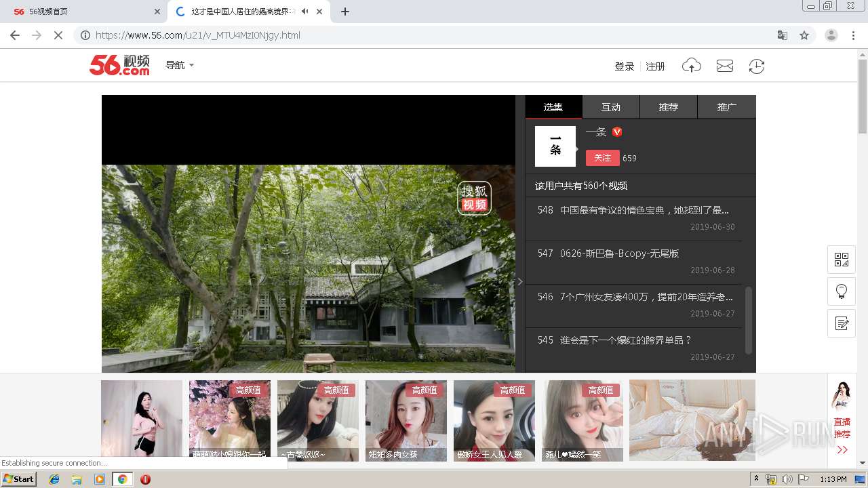868x488 pixels.
Task: Open the 登录 login link
Action: click(x=624, y=66)
